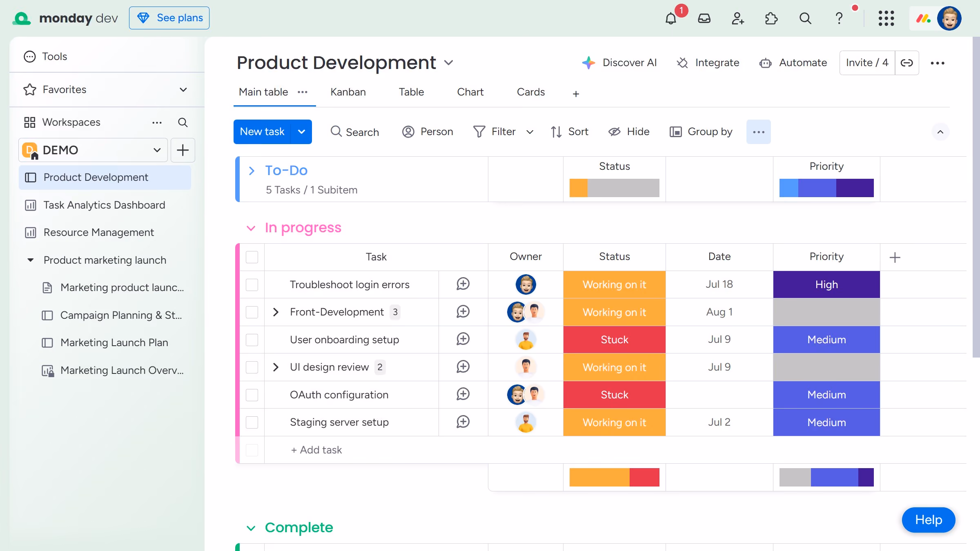The height and width of the screenshot is (551, 980).
Task: Click the High priority cell
Action: pos(826,284)
